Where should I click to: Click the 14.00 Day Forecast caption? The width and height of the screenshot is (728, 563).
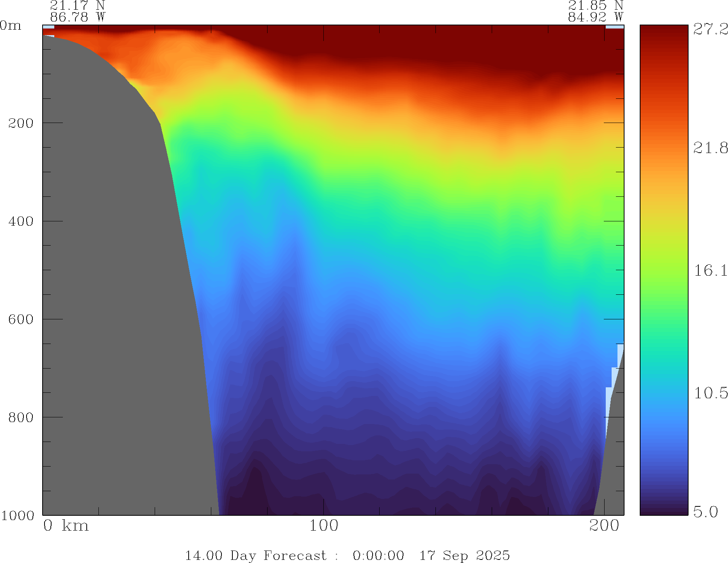click(347, 555)
